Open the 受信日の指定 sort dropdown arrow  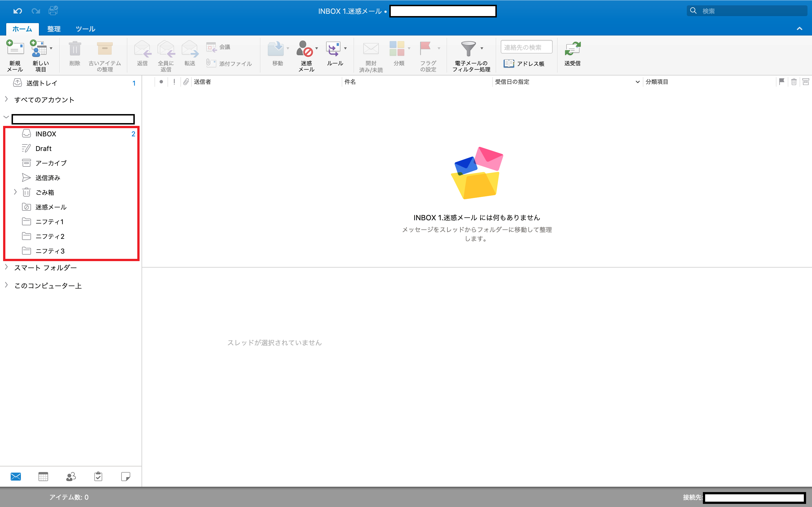[x=637, y=82]
